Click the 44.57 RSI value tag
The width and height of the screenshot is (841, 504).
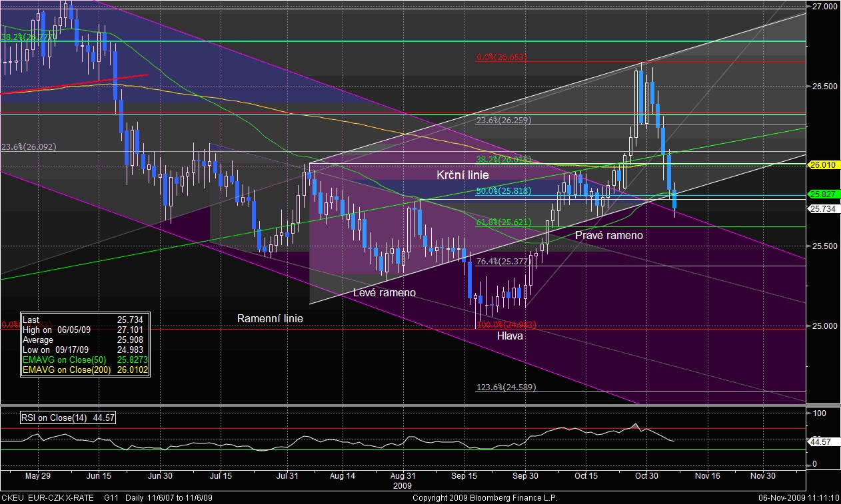[x=820, y=441]
